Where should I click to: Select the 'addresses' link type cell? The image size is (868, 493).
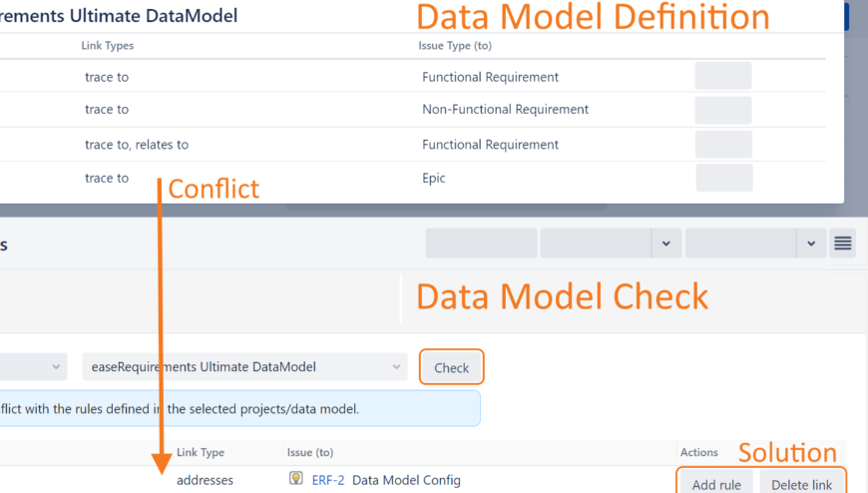tap(205, 480)
